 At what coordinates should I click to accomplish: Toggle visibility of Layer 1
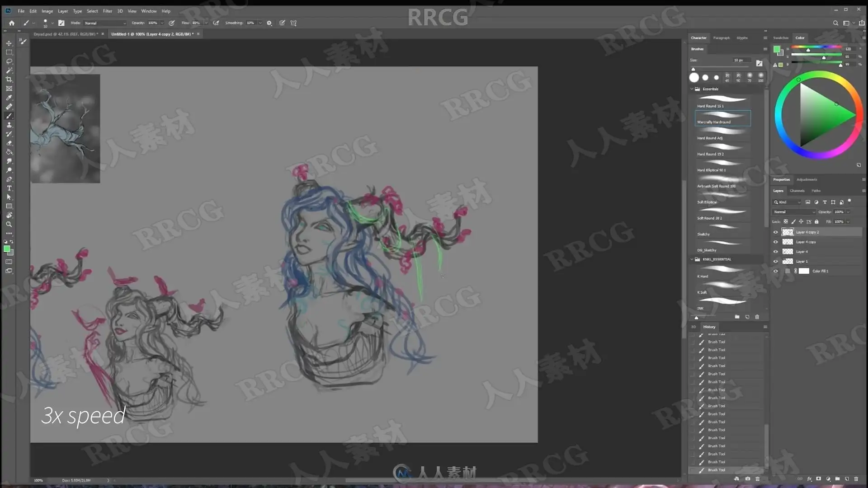coord(776,262)
